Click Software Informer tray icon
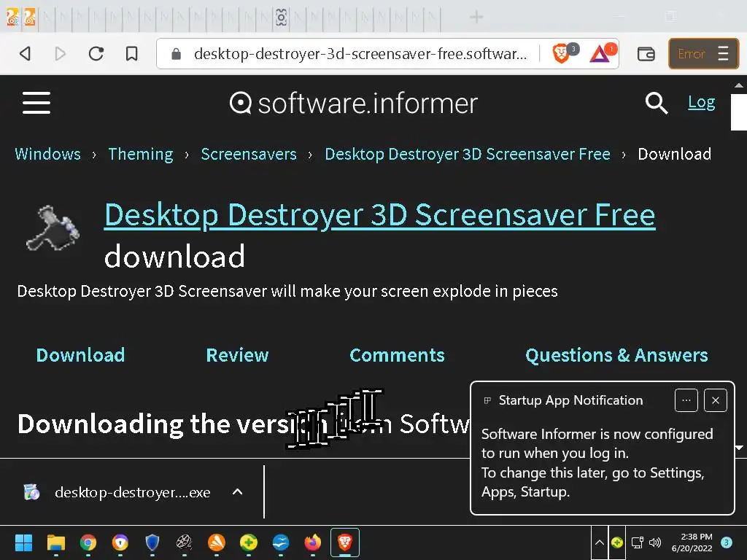 (617, 542)
